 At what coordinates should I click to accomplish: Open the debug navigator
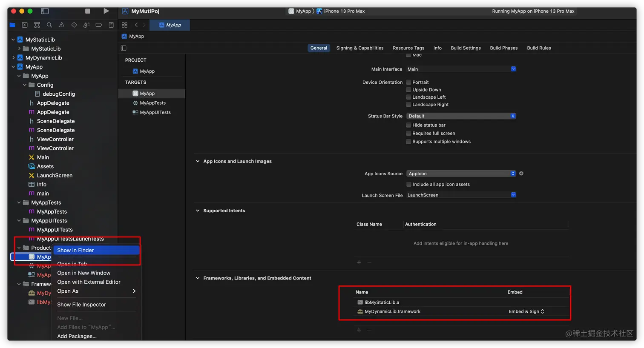[x=86, y=25]
